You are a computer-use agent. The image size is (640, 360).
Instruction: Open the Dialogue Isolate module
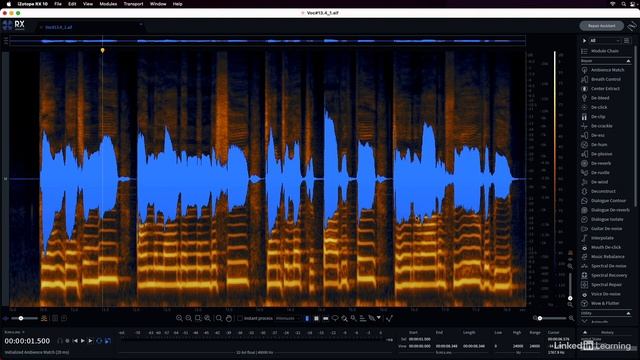tap(603, 219)
